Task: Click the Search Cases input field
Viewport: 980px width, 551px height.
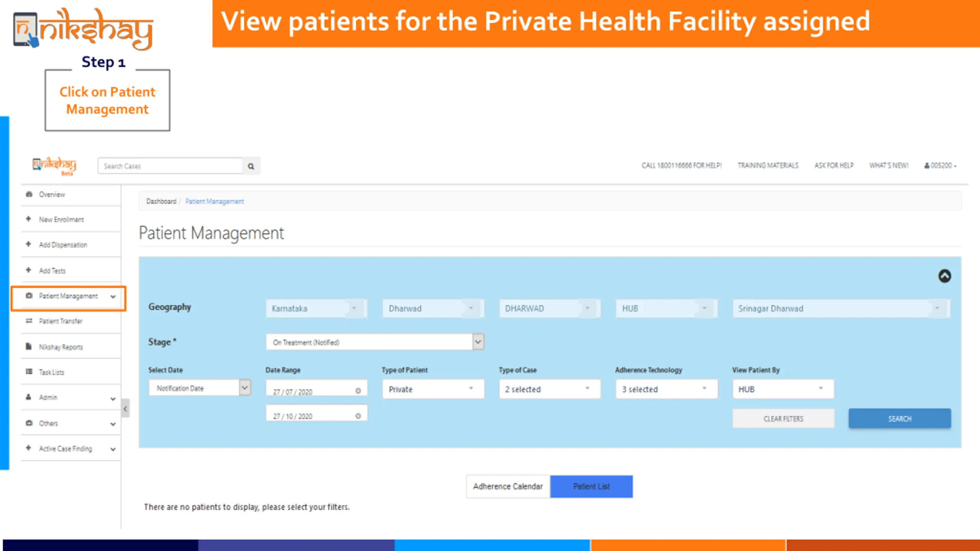Action: 170,166
